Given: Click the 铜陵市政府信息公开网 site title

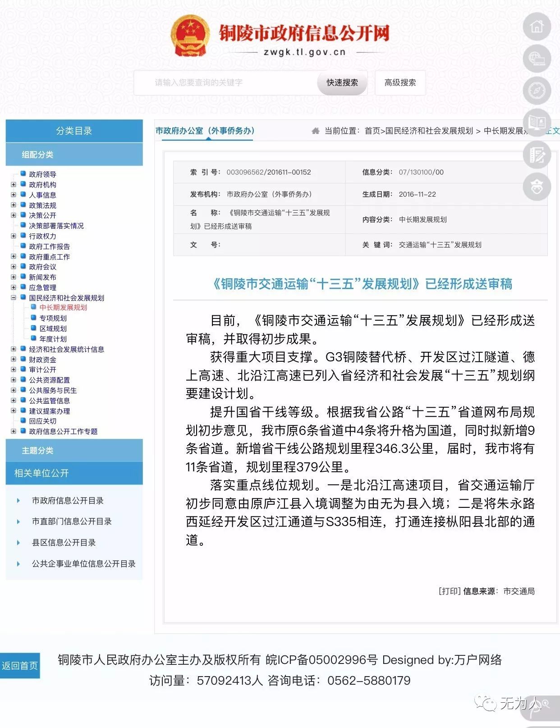Looking at the screenshot, I should tap(304, 33).
